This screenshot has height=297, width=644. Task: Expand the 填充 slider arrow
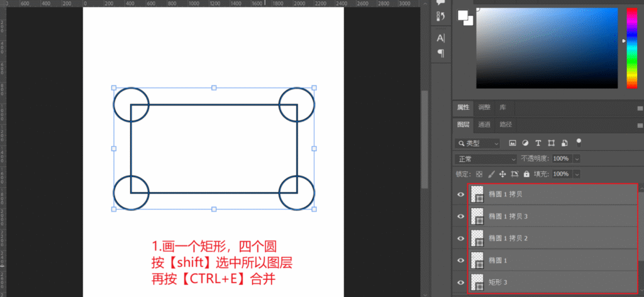[577, 174]
